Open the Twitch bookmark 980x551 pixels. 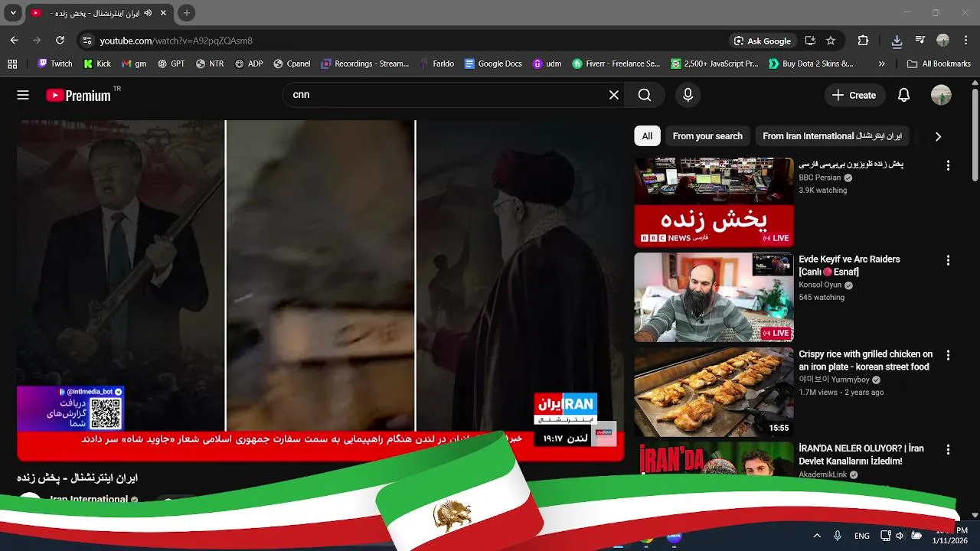coord(55,64)
